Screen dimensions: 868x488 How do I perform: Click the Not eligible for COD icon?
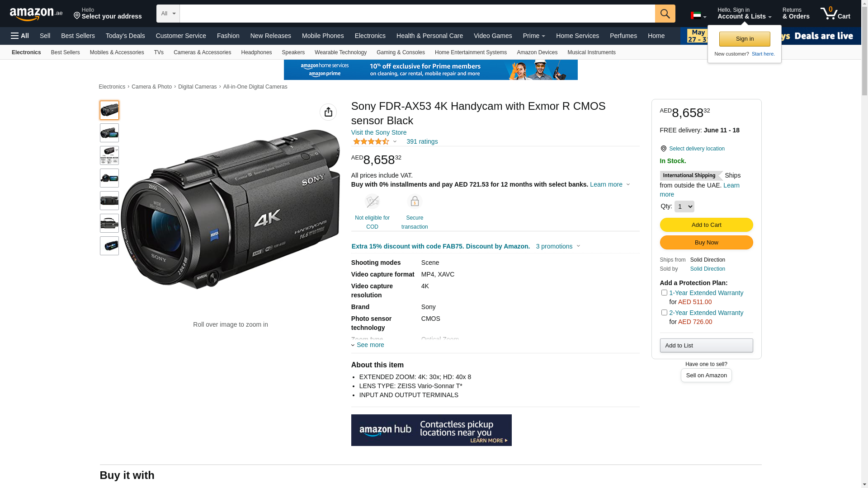click(x=372, y=202)
